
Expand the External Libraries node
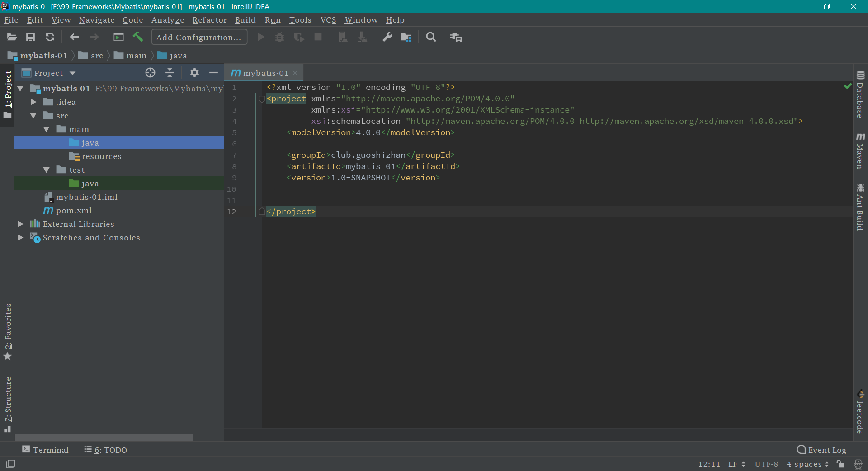click(x=20, y=224)
